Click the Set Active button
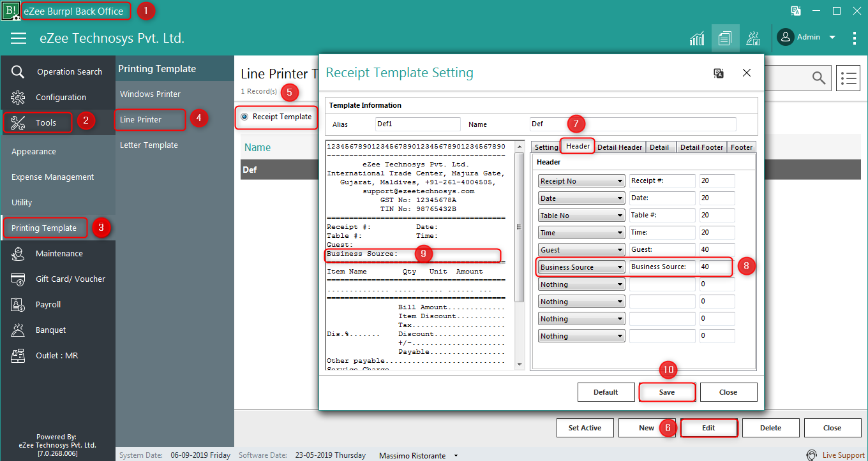The width and height of the screenshot is (868, 461). point(585,428)
